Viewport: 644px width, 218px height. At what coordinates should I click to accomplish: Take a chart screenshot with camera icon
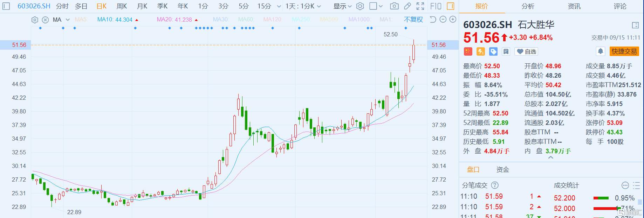394,6
